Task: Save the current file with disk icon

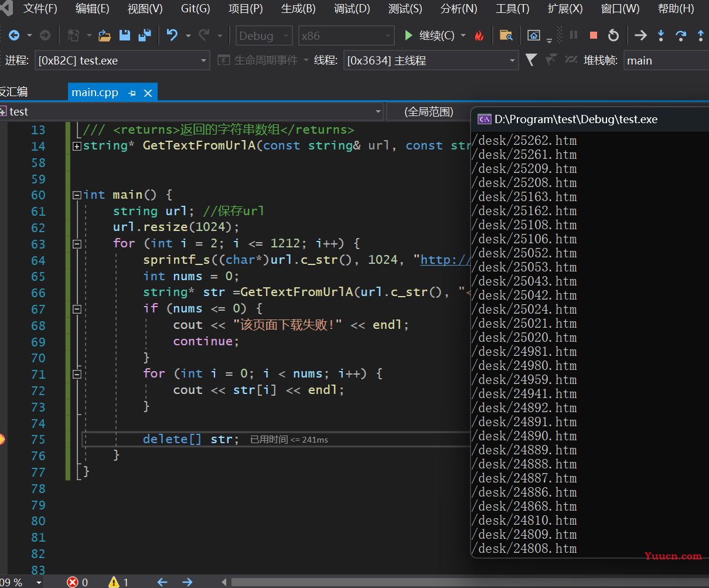Action: click(x=125, y=36)
